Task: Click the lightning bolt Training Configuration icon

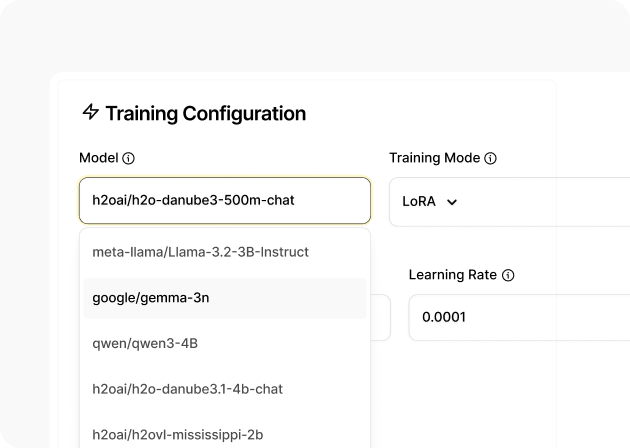Action: coord(90,113)
